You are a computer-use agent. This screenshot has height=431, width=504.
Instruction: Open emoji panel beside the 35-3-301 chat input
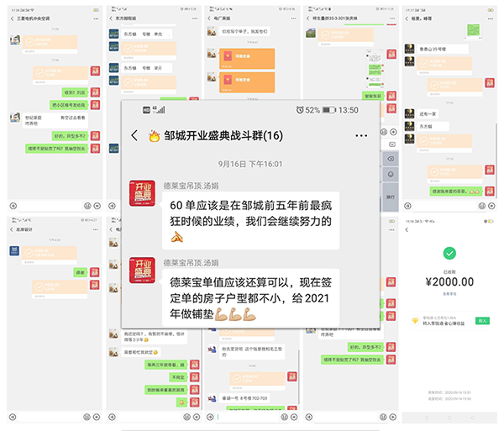(x=384, y=132)
